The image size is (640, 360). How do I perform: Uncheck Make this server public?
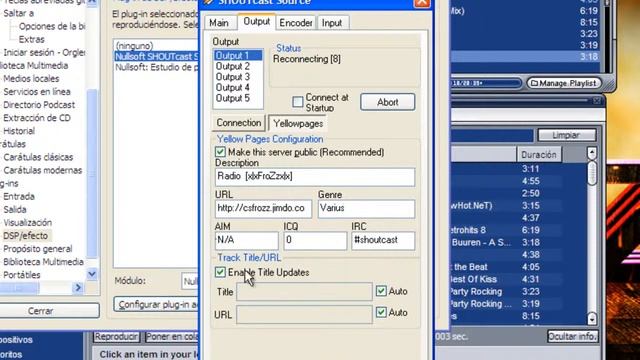click(220, 152)
